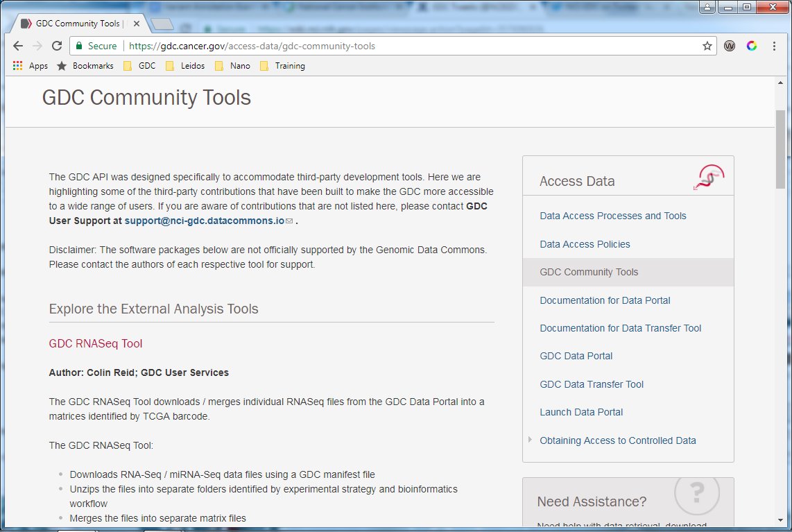Open a new browser tab
Image resolution: width=792 pixels, height=532 pixels.
click(x=162, y=24)
